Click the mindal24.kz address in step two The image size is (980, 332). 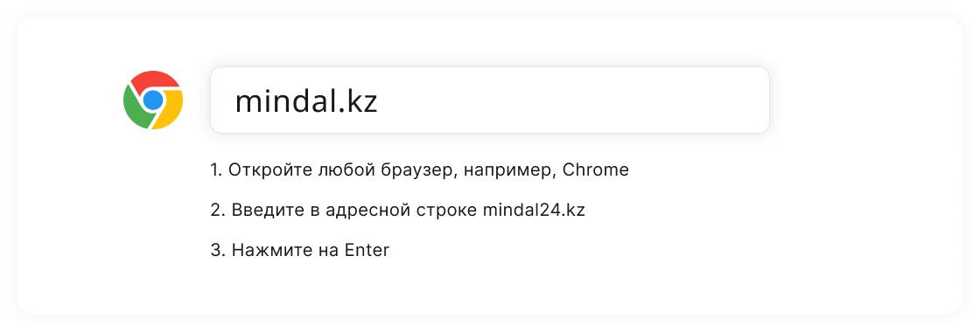(534, 211)
